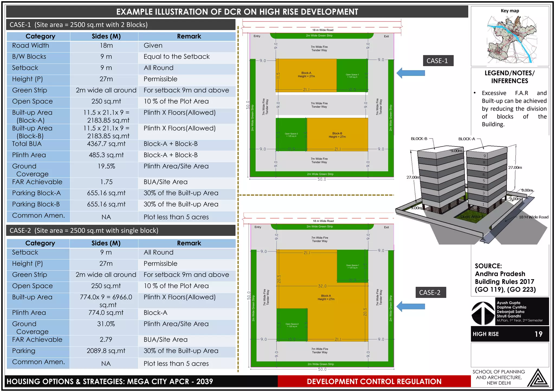Click the triangular school logo bottom right
This screenshot has width=555, height=392.
[x=538, y=378]
